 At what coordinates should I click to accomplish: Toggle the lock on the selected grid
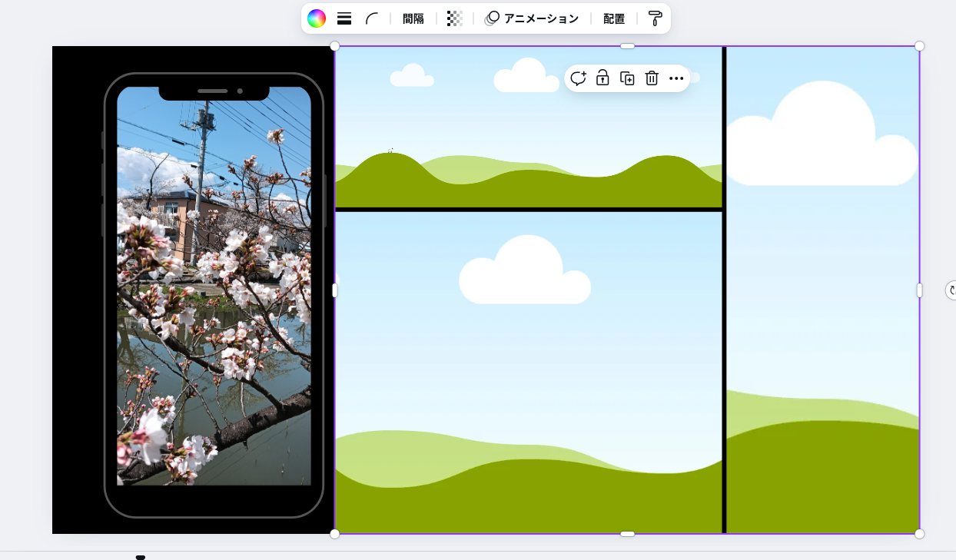point(602,78)
